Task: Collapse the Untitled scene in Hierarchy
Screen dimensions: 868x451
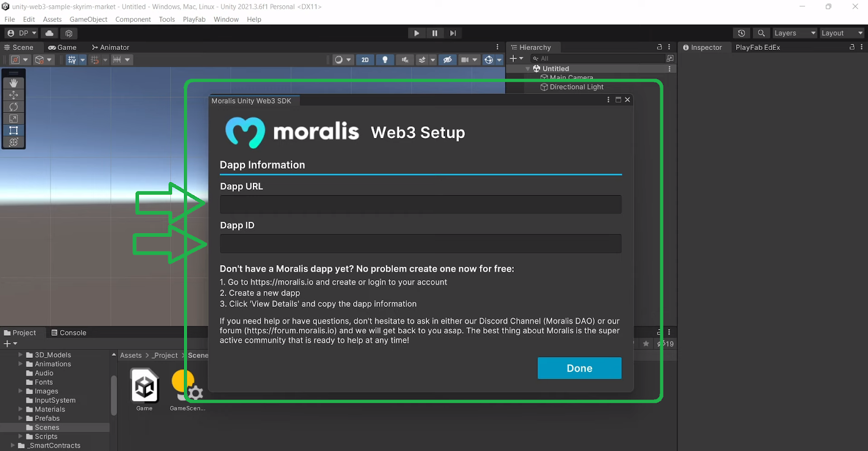Action: [528, 69]
